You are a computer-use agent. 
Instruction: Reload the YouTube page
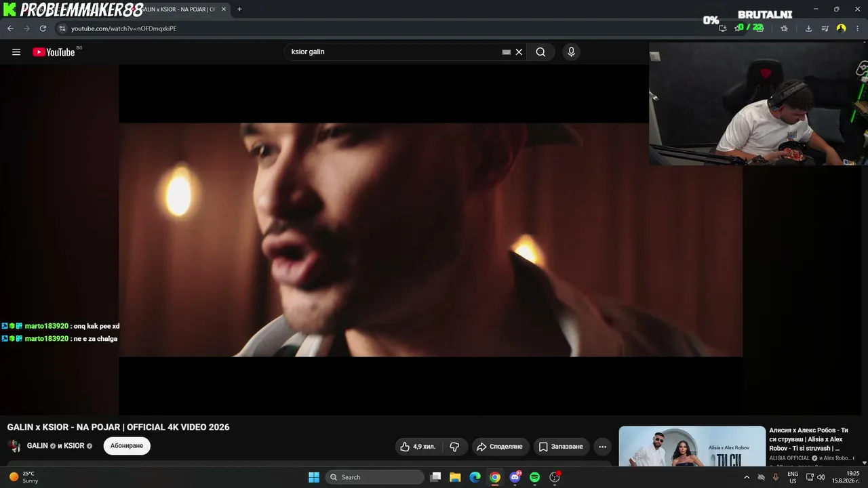pyautogui.click(x=43, y=28)
